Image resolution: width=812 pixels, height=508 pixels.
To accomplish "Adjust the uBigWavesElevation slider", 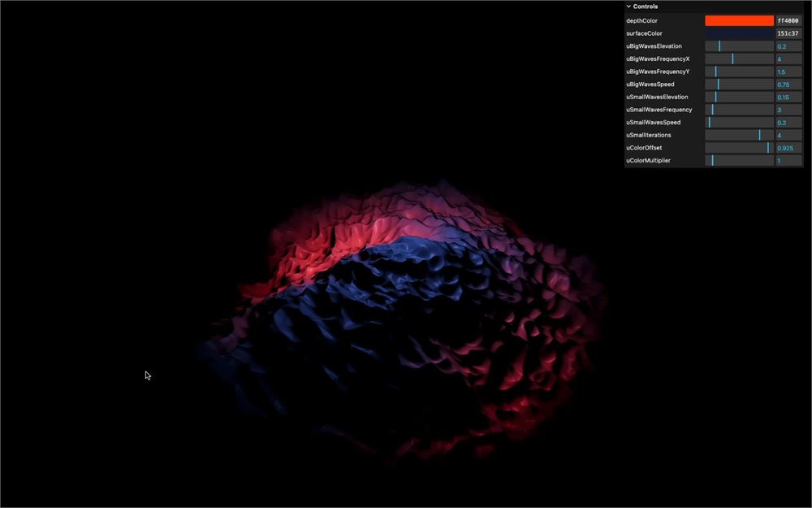I will 739,46.
